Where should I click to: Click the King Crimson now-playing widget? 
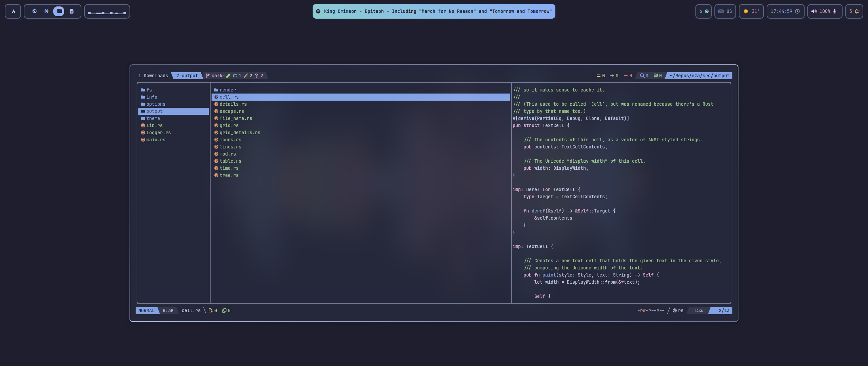pyautogui.click(x=433, y=11)
